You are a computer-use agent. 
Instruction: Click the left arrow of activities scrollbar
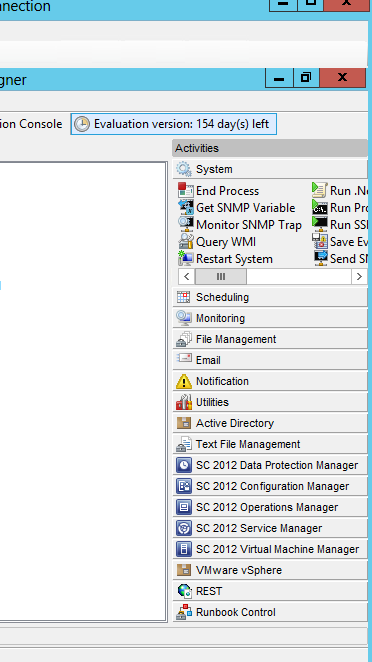[x=186, y=277]
